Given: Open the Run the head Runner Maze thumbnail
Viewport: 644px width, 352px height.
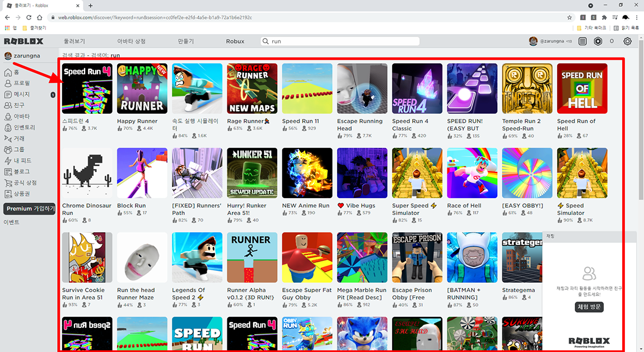Looking at the screenshot, I should [x=142, y=257].
